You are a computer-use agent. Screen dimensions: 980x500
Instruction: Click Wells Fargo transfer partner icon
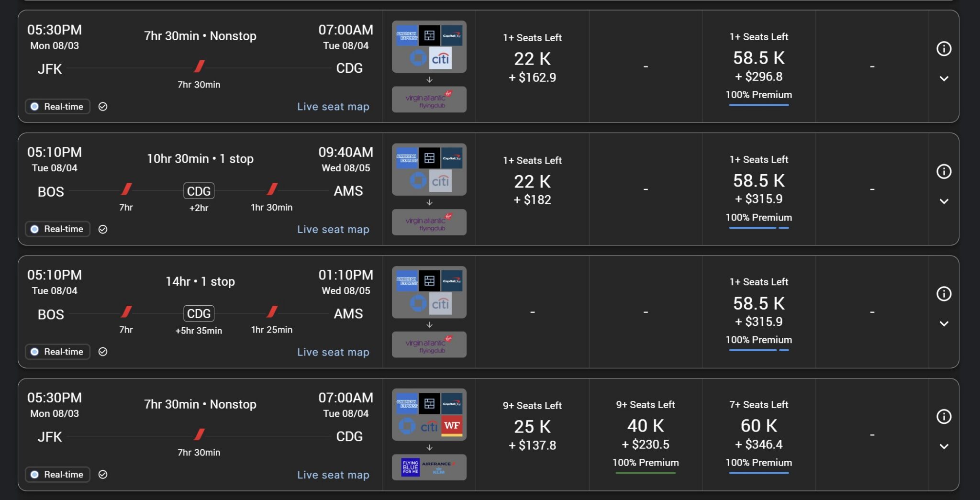(452, 426)
